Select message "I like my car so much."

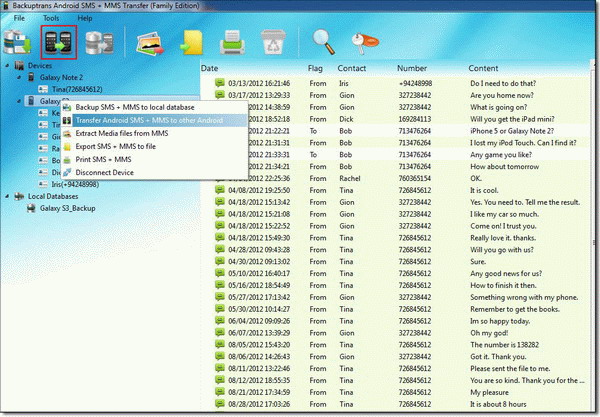click(x=504, y=214)
